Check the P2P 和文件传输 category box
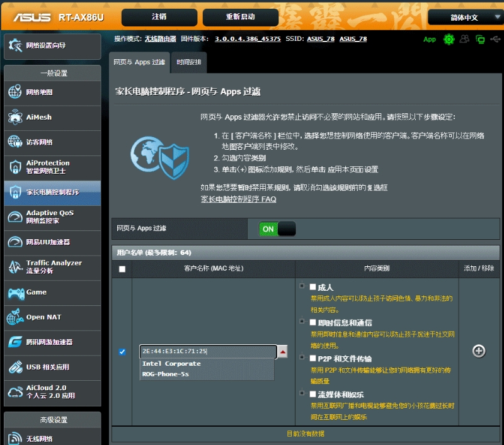504x445 pixels. [312, 358]
